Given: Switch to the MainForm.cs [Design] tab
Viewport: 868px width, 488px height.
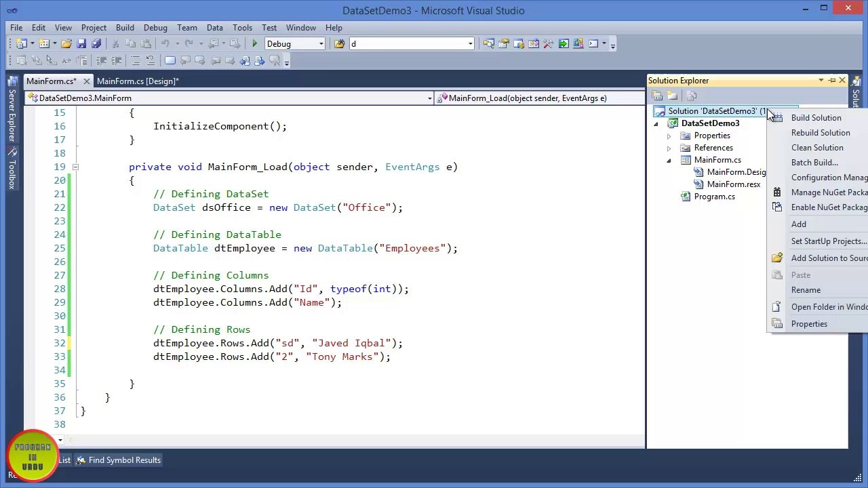Looking at the screenshot, I should click(x=138, y=81).
